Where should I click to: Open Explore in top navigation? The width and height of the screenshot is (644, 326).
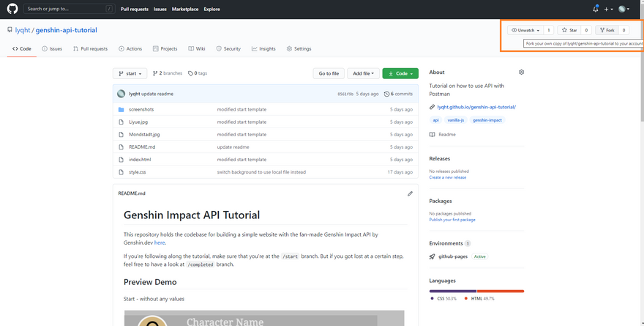coord(212,9)
